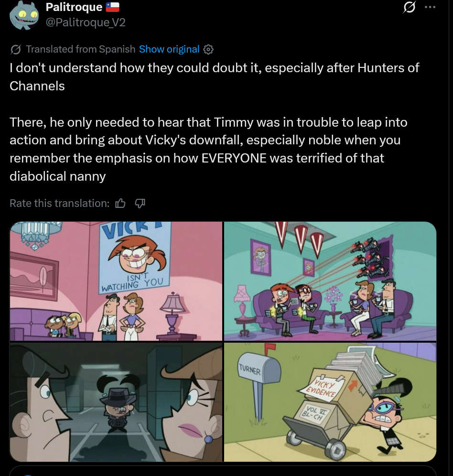
Task: Open the three-dot more options menu
Action: (x=430, y=7)
